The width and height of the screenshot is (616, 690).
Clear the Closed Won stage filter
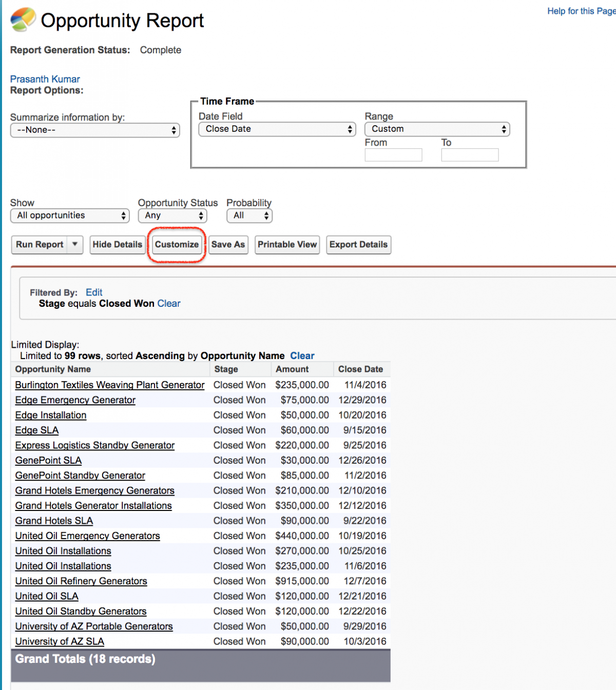coord(169,303)
